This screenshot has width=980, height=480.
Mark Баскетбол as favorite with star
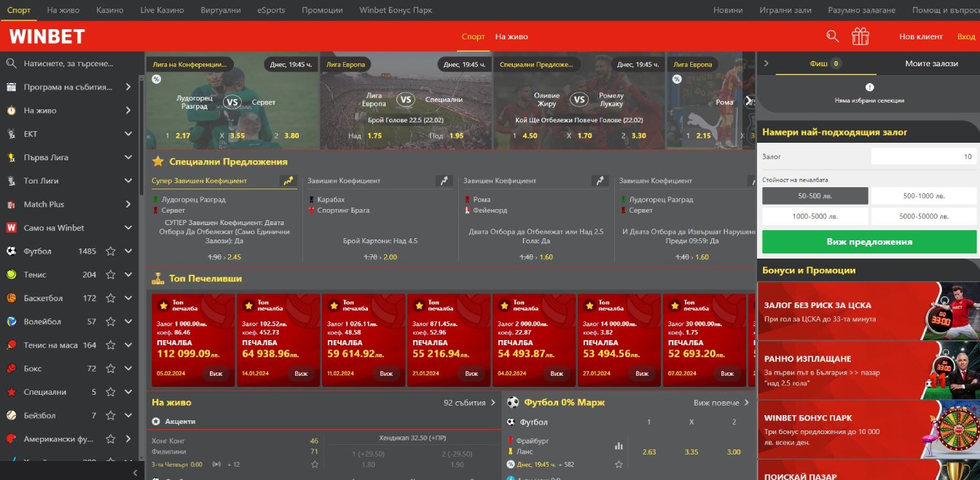[111, 298]
